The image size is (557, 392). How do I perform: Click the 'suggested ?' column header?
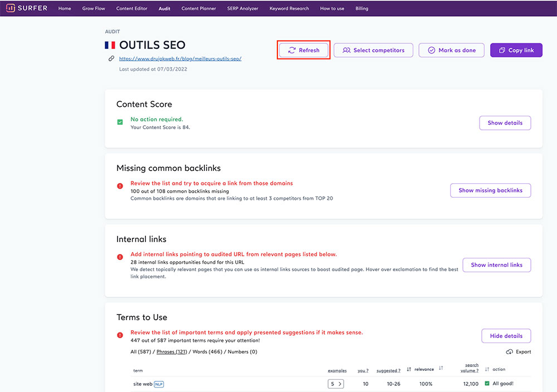click(x=388, y=371)
